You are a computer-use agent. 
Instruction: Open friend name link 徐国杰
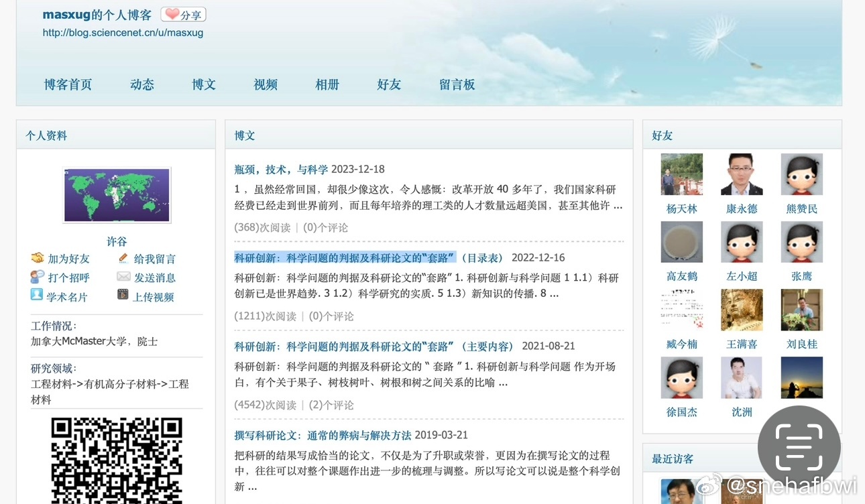coord(682,412)
